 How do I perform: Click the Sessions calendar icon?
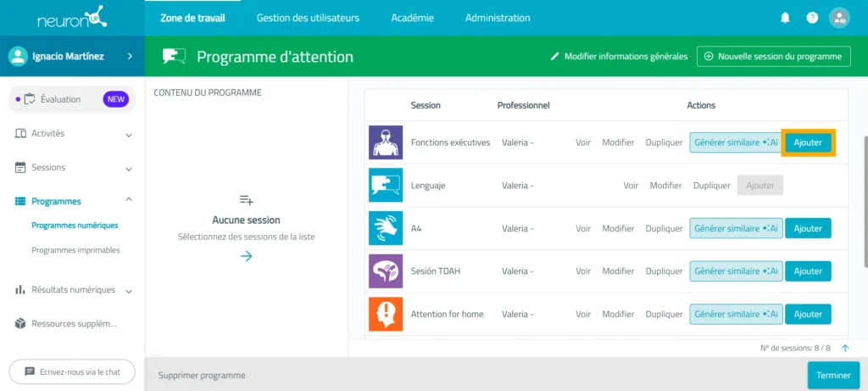click(20, 167)
